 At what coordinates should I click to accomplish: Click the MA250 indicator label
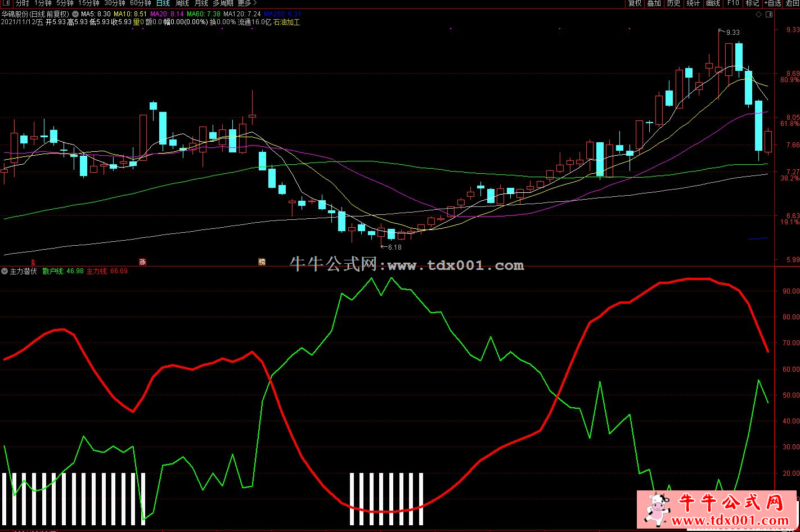coord(282,14)
